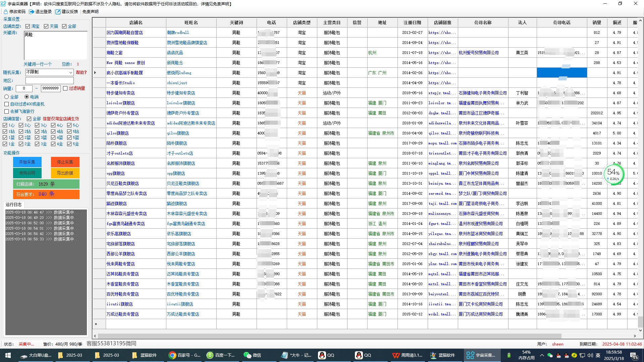Click the green battery tray icon

[509, 355]
